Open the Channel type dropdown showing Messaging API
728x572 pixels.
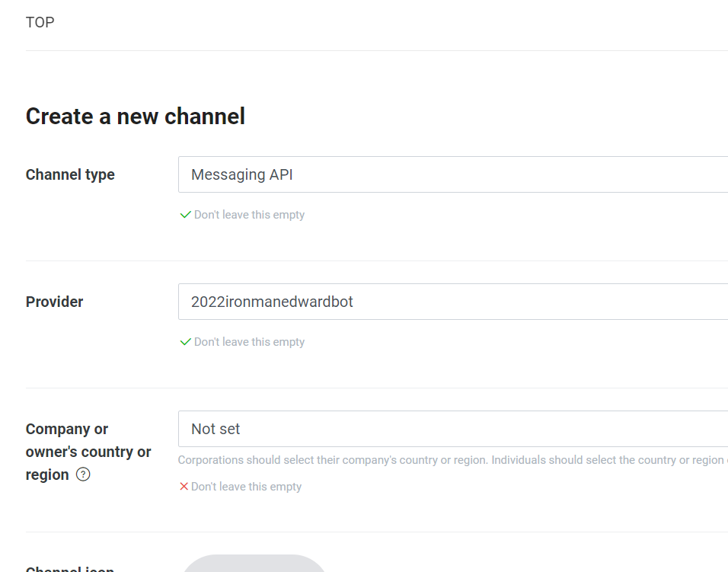[453, 174]
